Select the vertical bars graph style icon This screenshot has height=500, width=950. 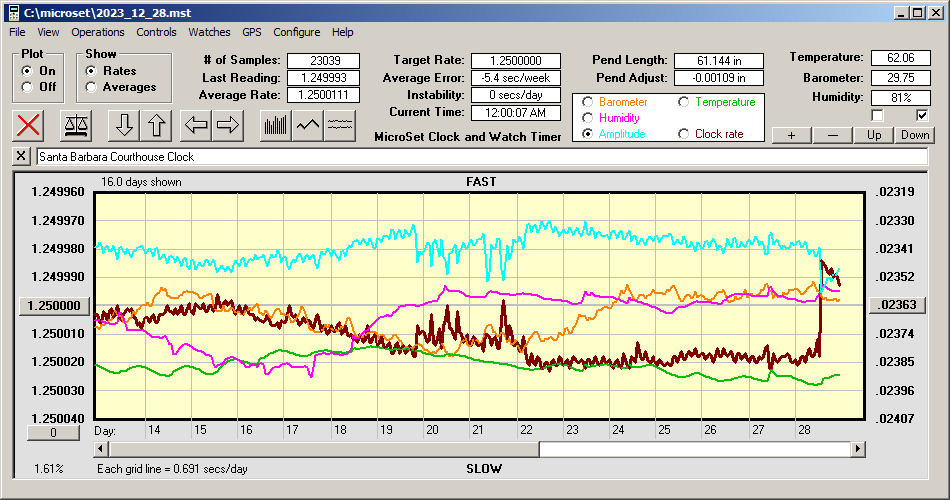point(276,125)
